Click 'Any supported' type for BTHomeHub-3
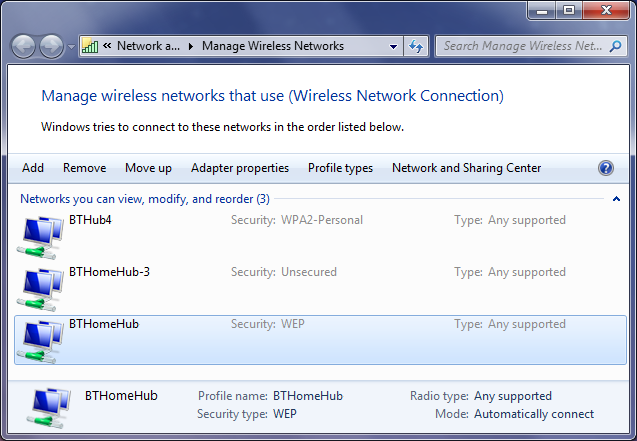This screenshot has height=441, width=637. pos(526,272)
